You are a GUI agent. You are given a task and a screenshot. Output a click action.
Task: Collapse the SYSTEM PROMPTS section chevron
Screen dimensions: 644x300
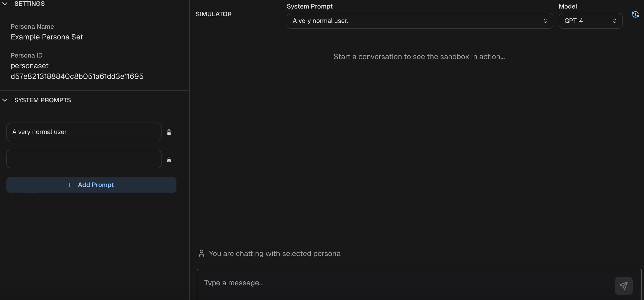click(x=5, y=100)
